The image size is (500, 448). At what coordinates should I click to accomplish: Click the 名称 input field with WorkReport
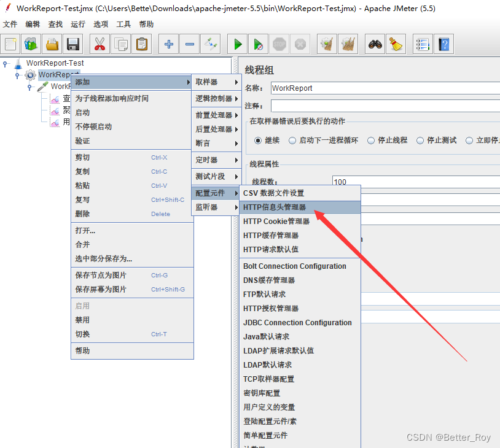[x=385, y=88]
